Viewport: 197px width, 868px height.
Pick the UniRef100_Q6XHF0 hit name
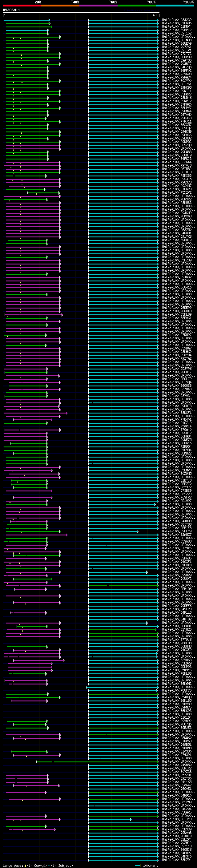click(x=177, y=836)
